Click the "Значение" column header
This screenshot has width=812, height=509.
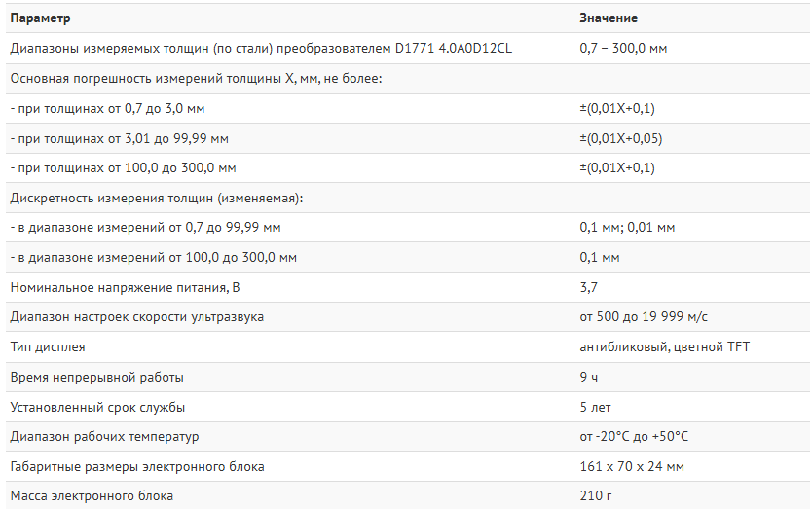(x=609, y=18)
